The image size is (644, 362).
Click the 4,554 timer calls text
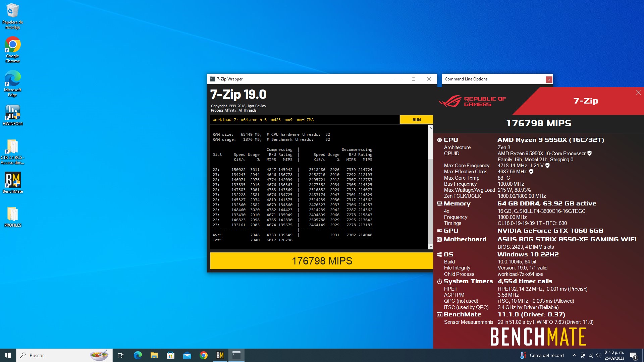pyautogui.click(x=525, y=281)
